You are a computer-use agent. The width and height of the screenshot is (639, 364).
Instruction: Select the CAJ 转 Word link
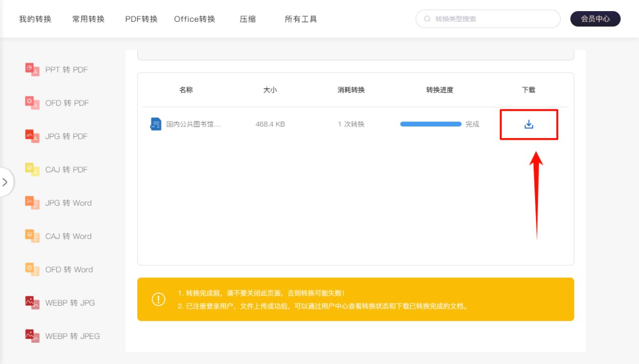(68, 236)
